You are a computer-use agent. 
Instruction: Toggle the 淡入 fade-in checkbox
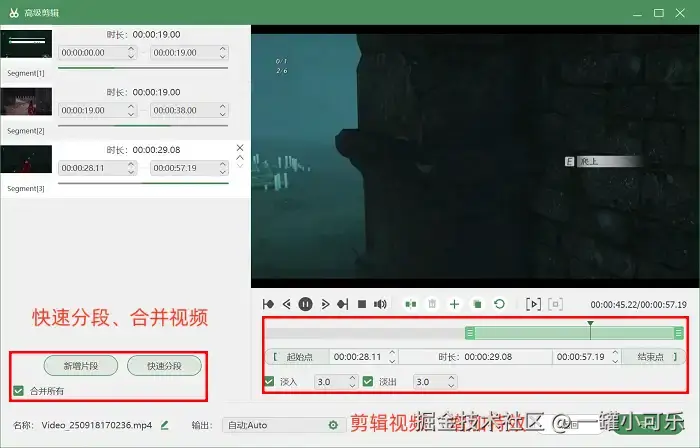tap(269, 382)
